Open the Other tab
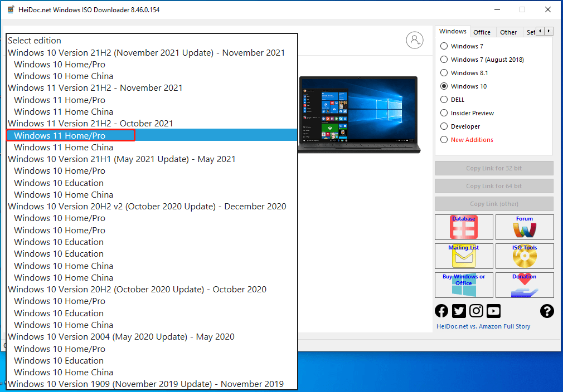563x392 pixels. tap(509, 32)
